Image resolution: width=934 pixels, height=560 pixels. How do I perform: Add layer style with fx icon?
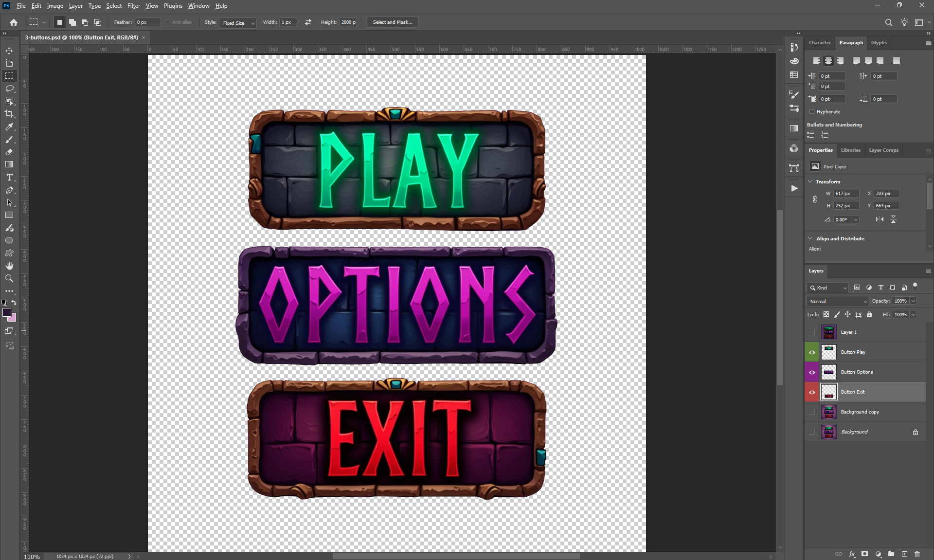coord(852,554)
